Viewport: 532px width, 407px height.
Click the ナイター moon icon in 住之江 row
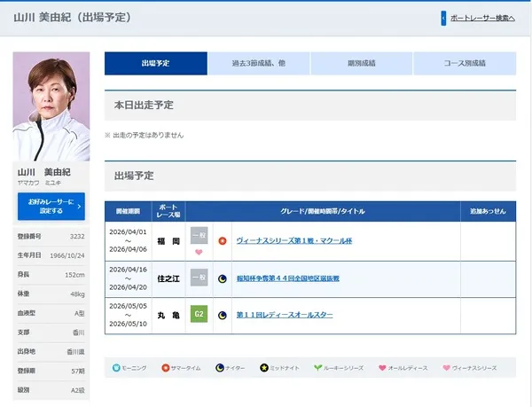223,278
